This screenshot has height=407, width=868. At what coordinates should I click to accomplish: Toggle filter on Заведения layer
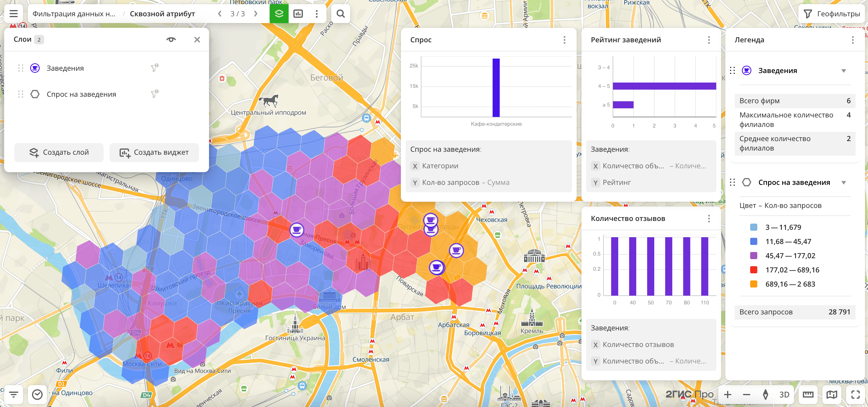click(154, 68)
